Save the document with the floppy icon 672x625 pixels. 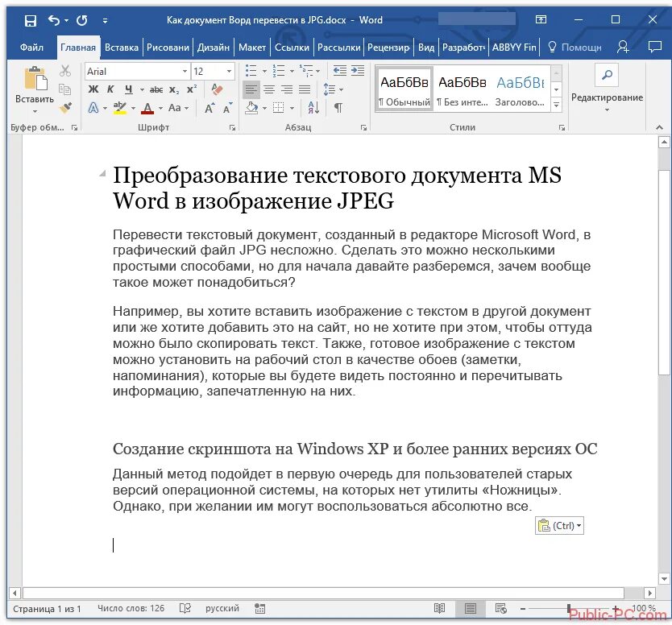(x=31, y=20)
